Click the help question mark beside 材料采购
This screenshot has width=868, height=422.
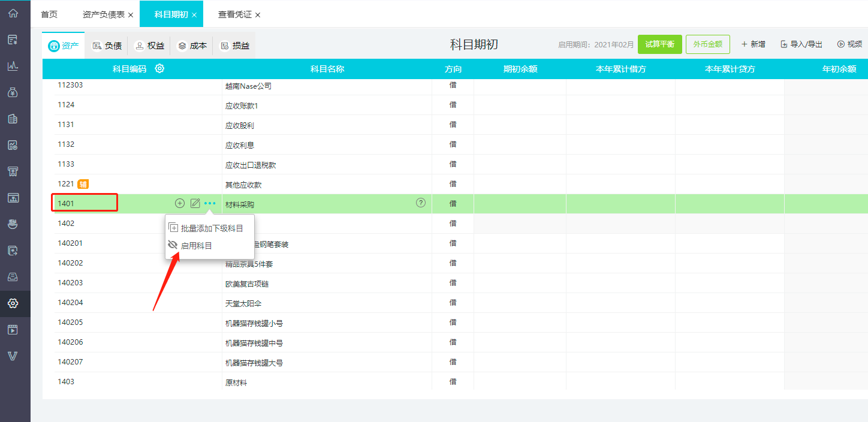[x=421, y=203]
